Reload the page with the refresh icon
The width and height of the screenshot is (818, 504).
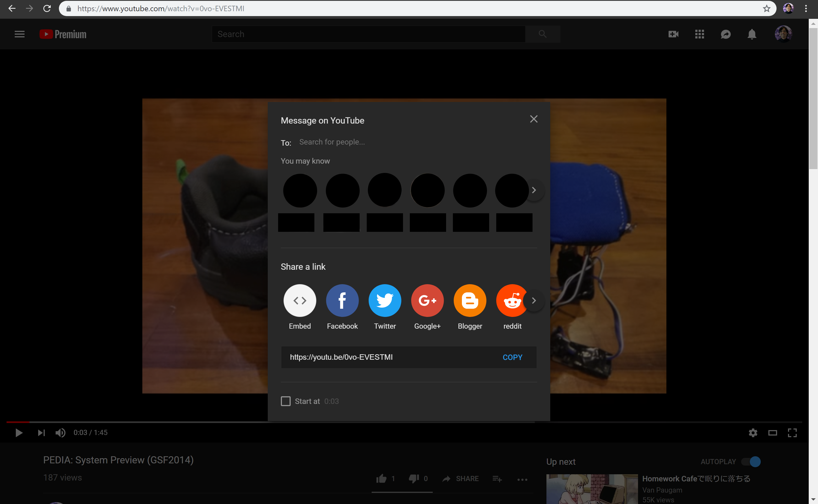coord(47,8)
